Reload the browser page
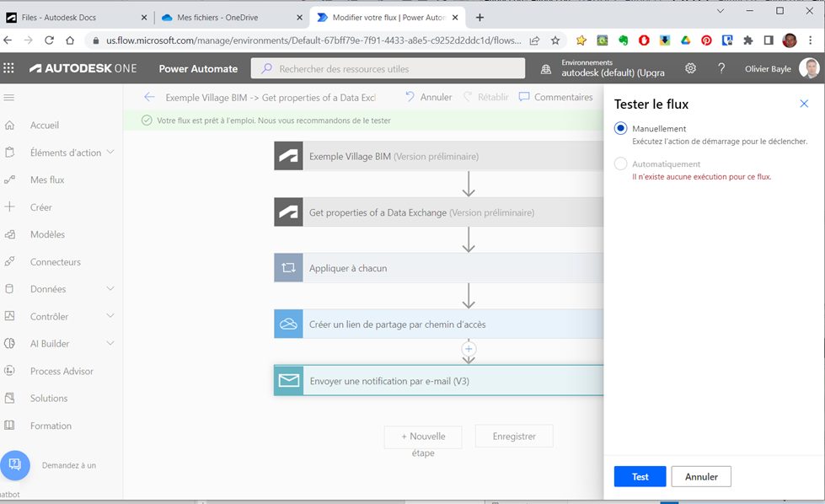The width and height of the screenshot is (825, 504). 49,40
